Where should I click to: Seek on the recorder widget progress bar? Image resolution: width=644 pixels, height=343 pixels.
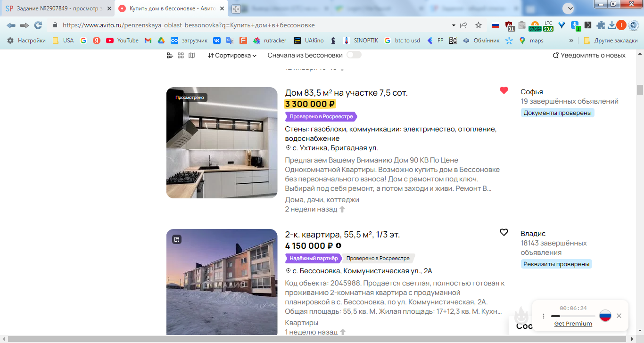tap(573, 316)
